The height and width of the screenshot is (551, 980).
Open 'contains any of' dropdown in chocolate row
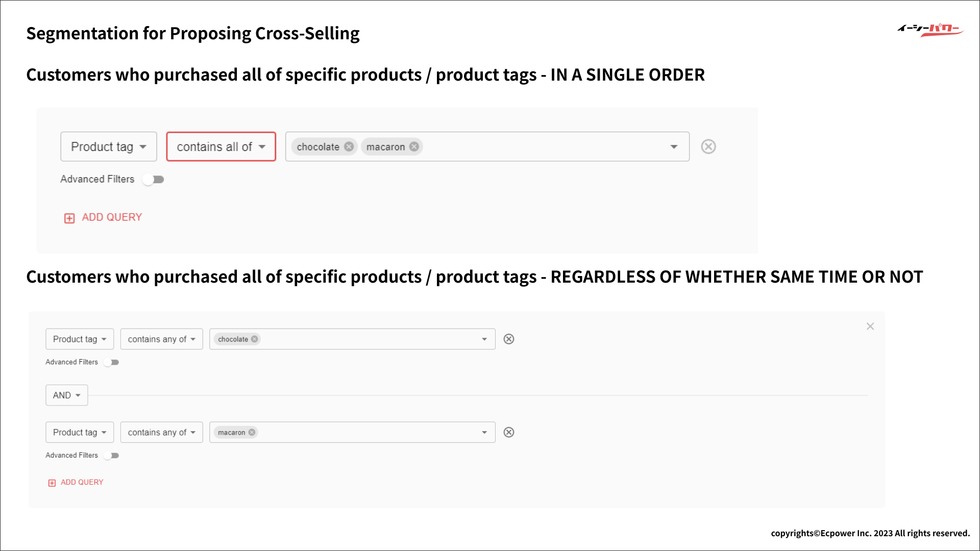tap(161, 339)
